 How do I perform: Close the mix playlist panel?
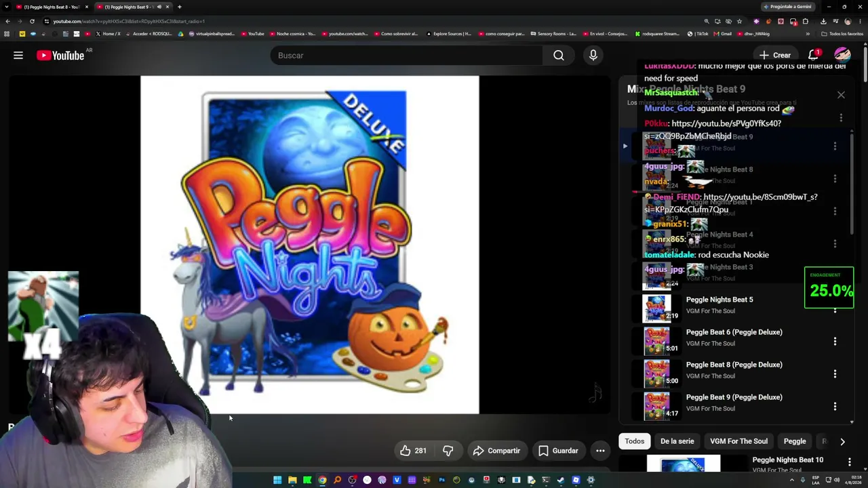tap(841, 95)
